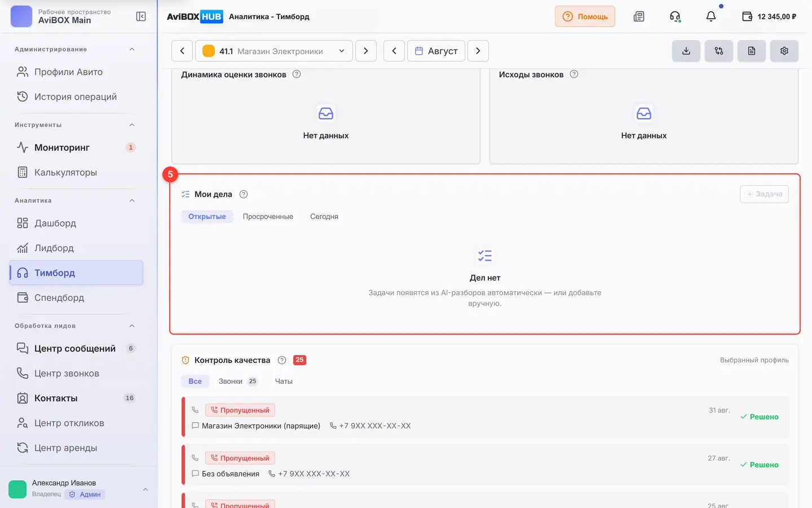Click the wallet balance 12 345,00 ₽
Viewport: 812px width, 508px height.
tap(769, 16)
